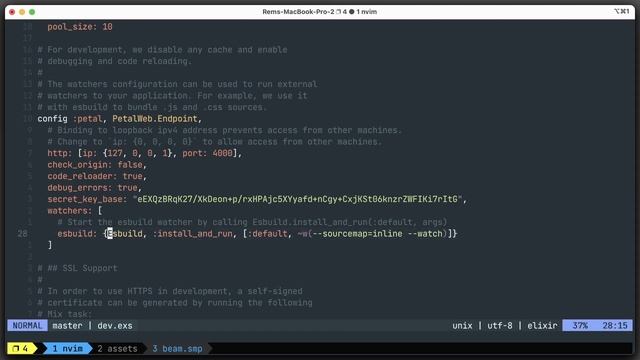The width and height of the screenshot is (640, 360).
Task: Click the 'watchers: [' line
Action: coord(75,211)
